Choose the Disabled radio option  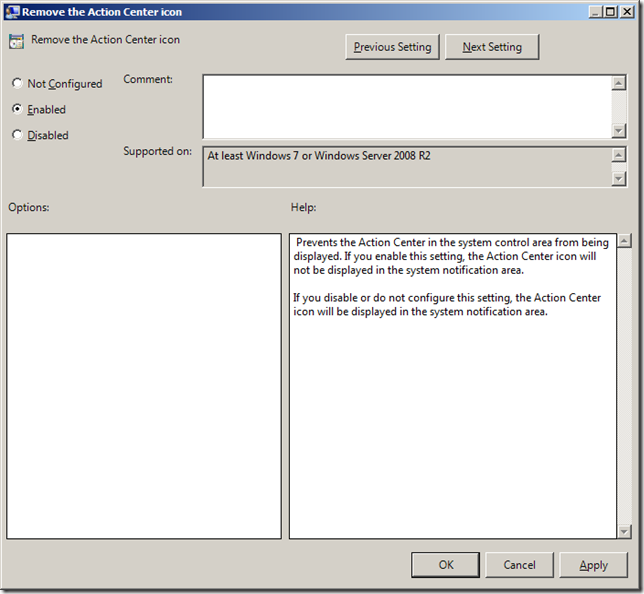coord(17,135)
